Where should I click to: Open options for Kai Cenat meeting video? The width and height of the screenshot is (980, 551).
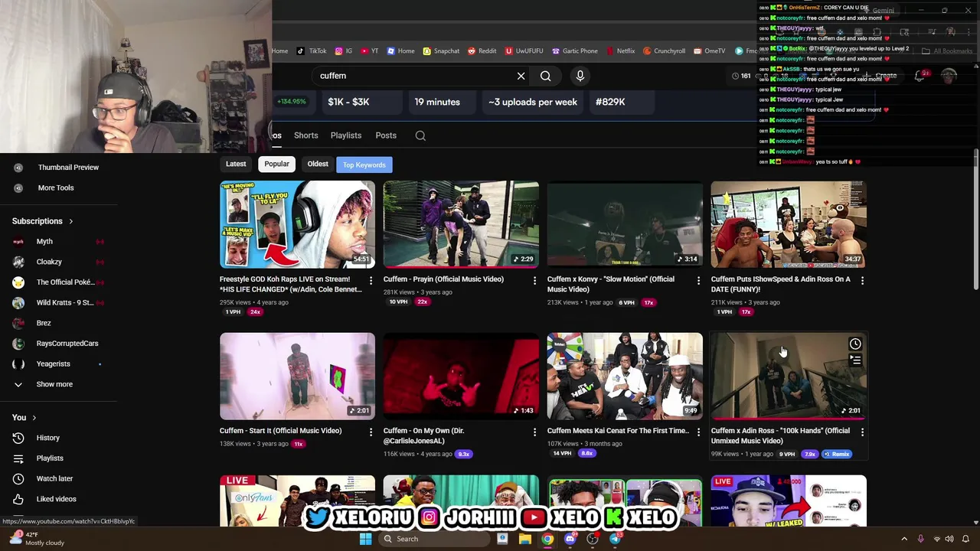point(698,432)
